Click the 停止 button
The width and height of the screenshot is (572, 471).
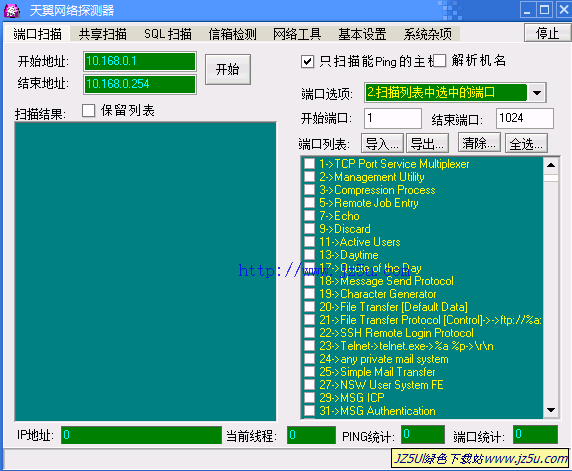tap(547, 33)
